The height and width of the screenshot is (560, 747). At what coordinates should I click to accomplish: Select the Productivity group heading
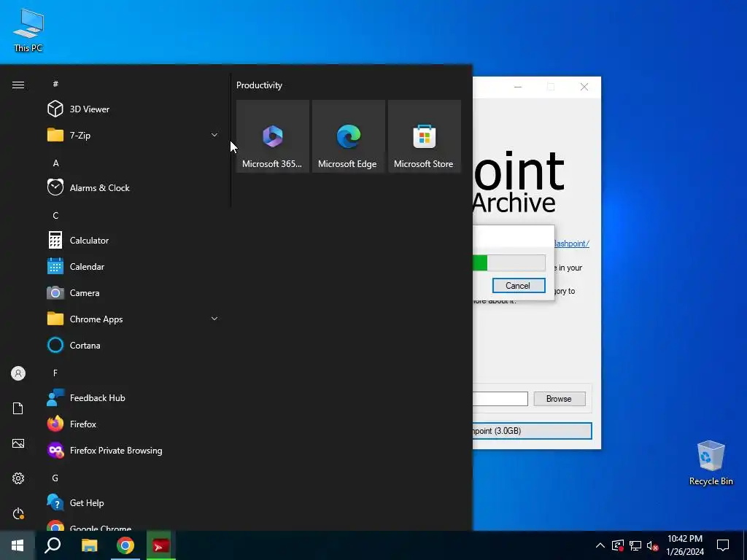point(259,85)
